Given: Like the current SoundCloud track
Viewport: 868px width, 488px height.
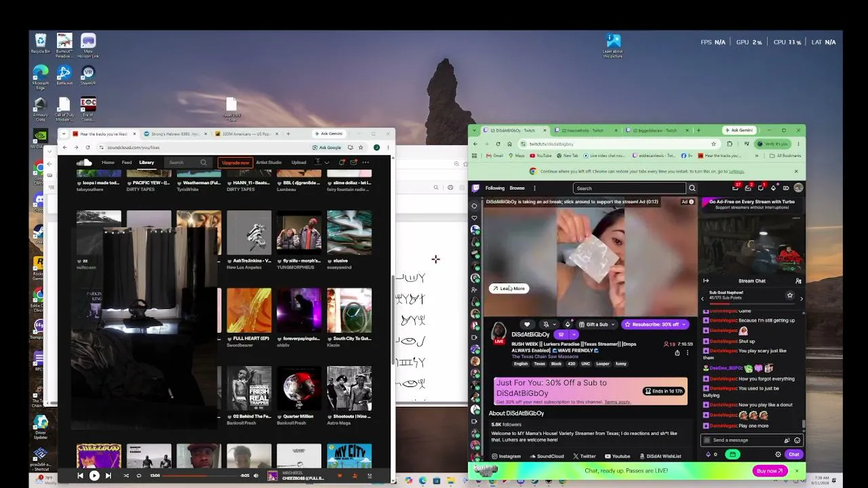Looking at the screenshot, I should pyautogui.click(x=340, y=476).
